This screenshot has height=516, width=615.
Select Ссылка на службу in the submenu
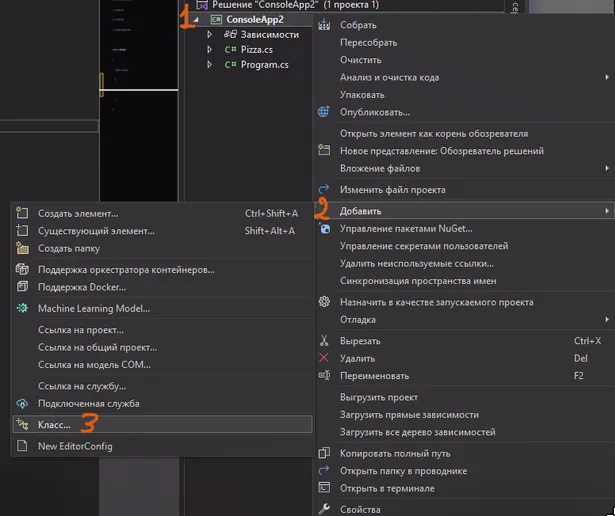click(x=82, y=386)
